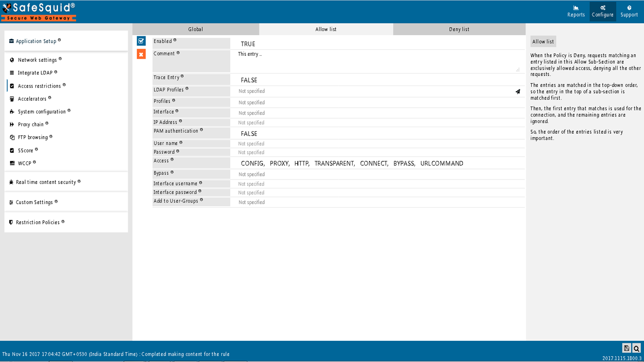Click the System configuration icon
Viewport: 644px width, 362px height.
click(12, 112)
